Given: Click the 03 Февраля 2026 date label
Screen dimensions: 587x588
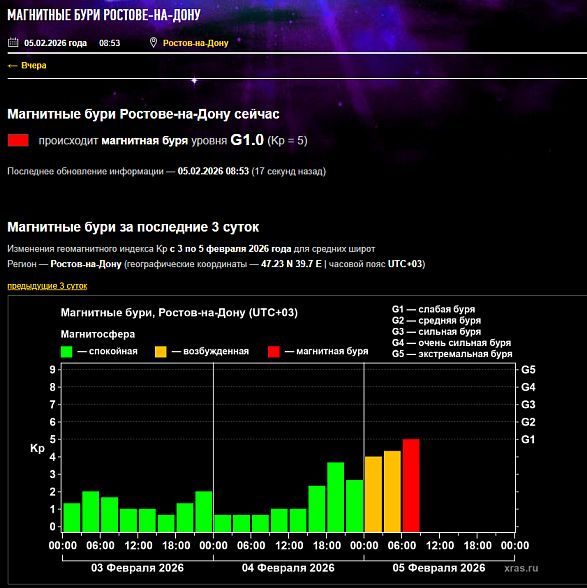Looking at the screenshot, I should 137,568.
